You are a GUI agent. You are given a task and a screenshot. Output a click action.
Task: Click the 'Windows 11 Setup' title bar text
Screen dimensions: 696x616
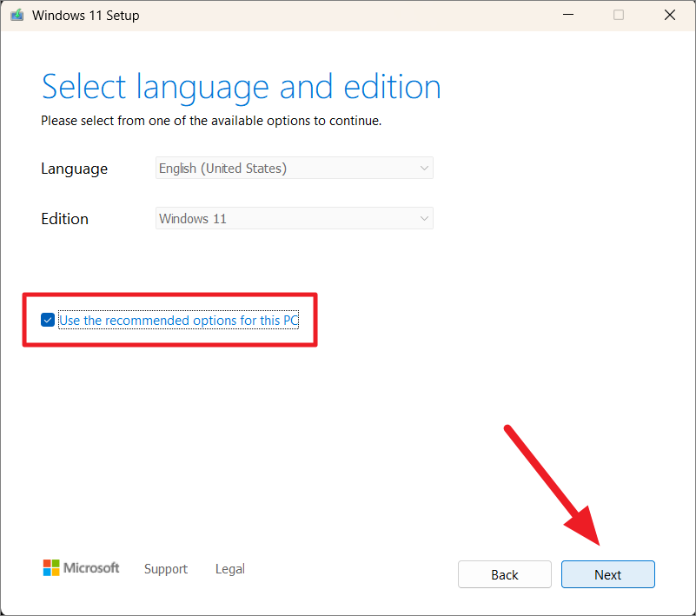point(86,16)
